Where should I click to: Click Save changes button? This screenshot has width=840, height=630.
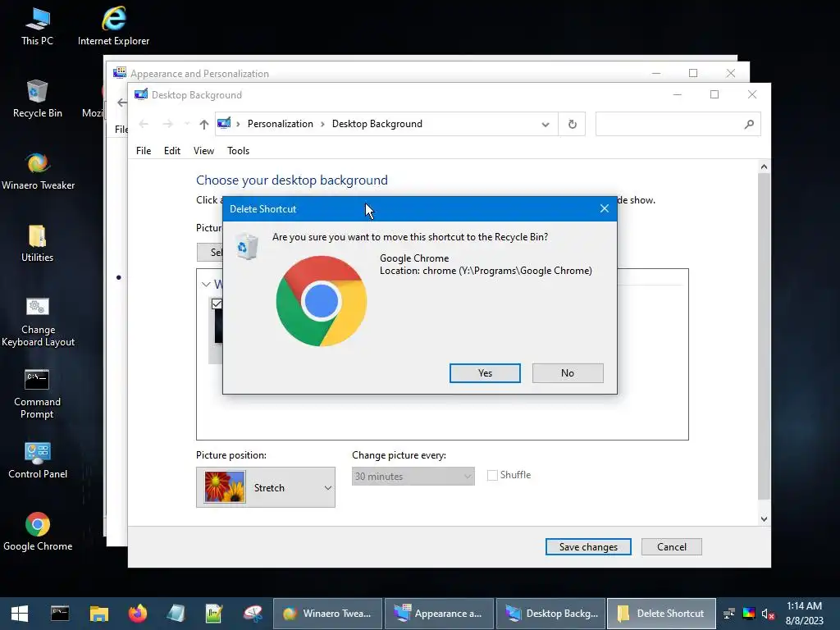588,547
